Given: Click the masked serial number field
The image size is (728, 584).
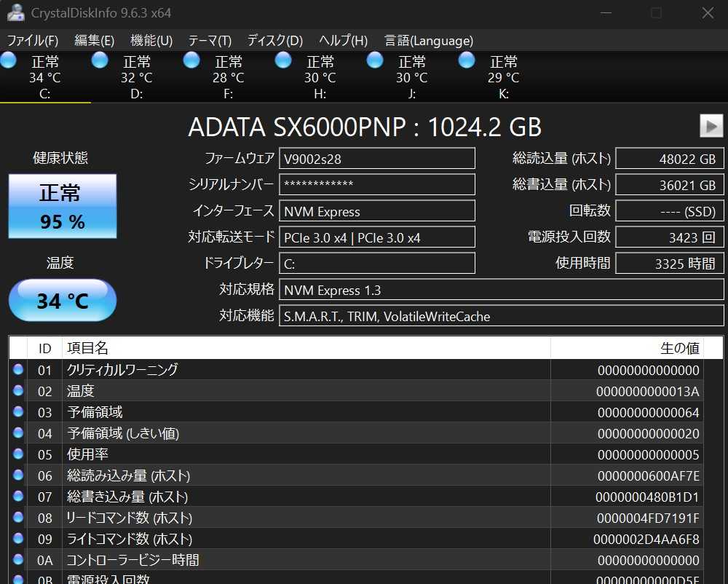Looking at the screenshot, I should [x=376, y=185].
